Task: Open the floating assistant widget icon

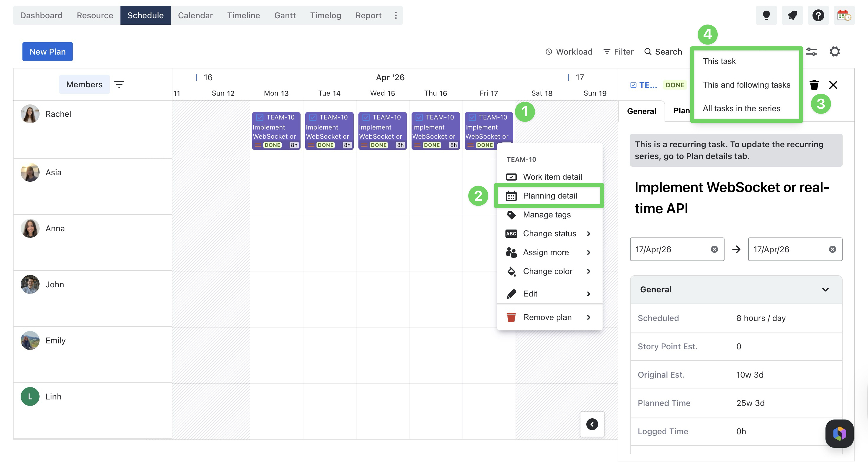Action: (x=839, y=433)
